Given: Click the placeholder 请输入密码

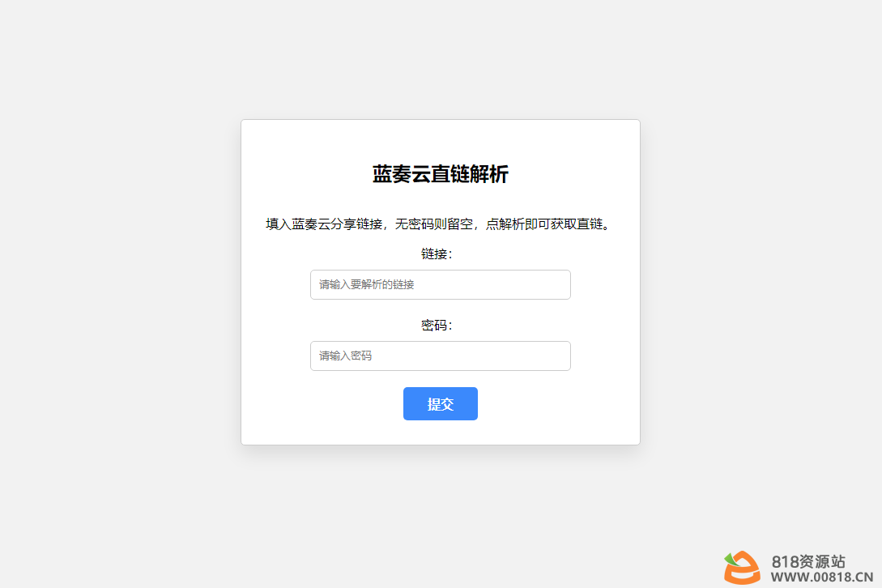Looking at the screenshot, I should pyautogui.click(x=345, y=356).
